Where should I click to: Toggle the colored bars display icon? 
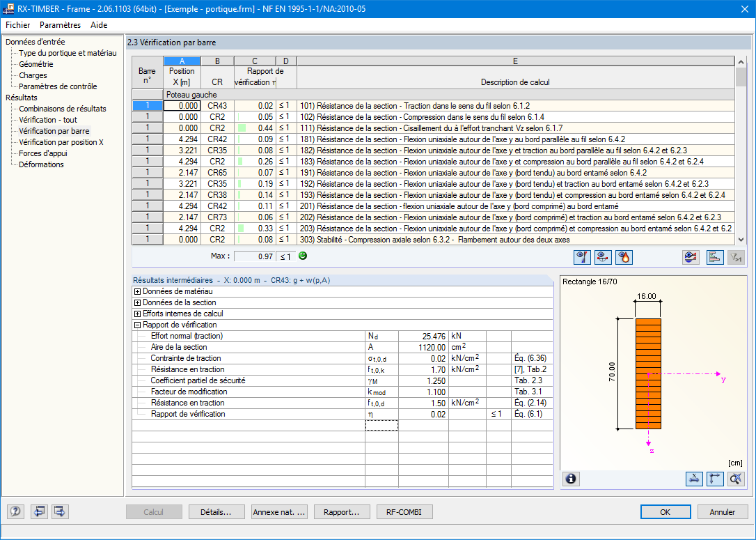click(x=715, y=257)
